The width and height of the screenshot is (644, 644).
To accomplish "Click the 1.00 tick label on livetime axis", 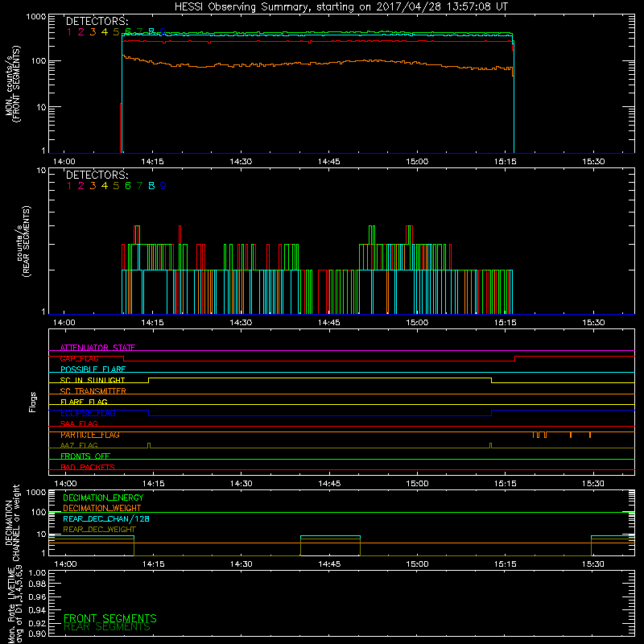I will (x=37, y=573).
